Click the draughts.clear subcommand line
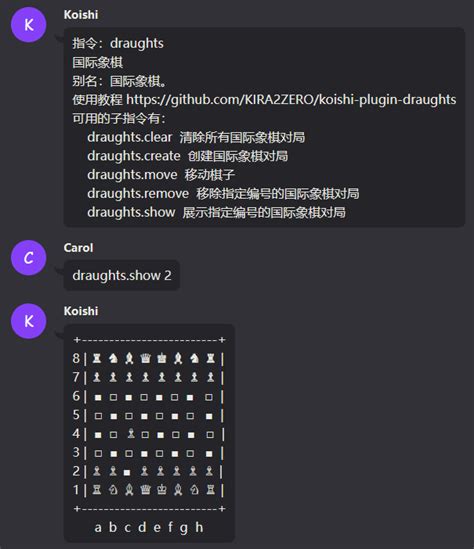The width and height of the screenshot is (474, 549). pos(196,137)
